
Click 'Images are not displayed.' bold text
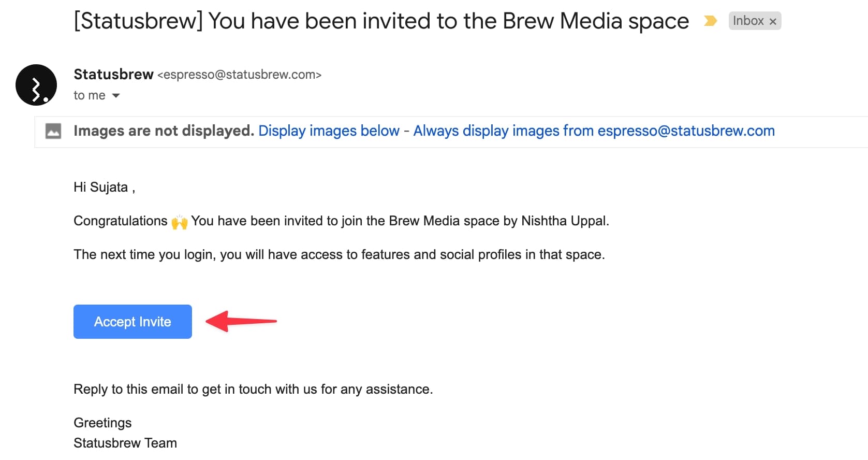(x=164, y=131)
